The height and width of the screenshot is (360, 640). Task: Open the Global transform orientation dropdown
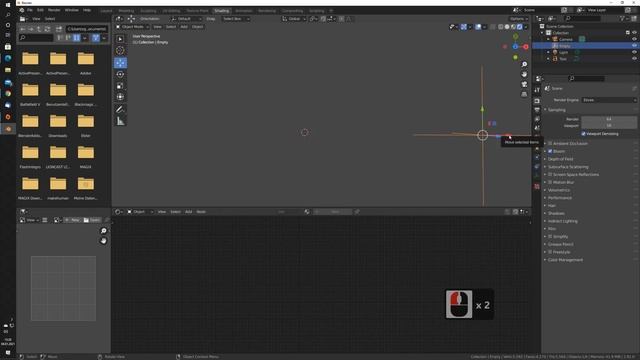(x=294, y=19)
